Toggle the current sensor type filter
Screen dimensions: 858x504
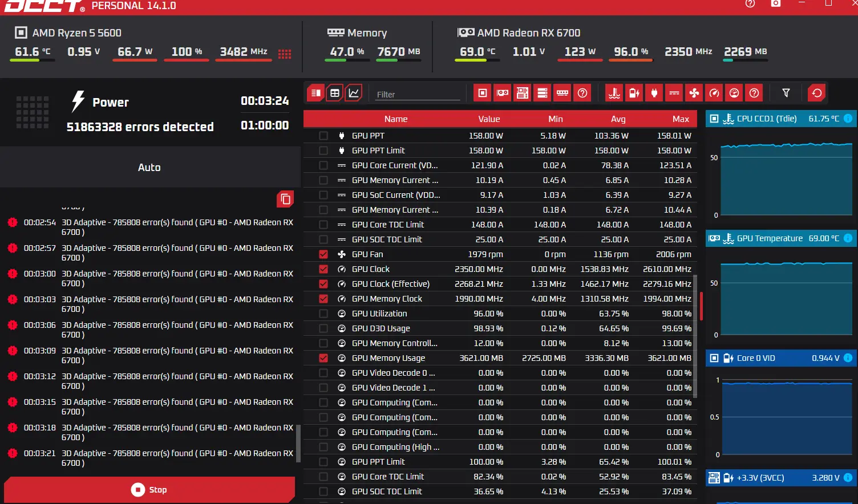click(674, 93)
